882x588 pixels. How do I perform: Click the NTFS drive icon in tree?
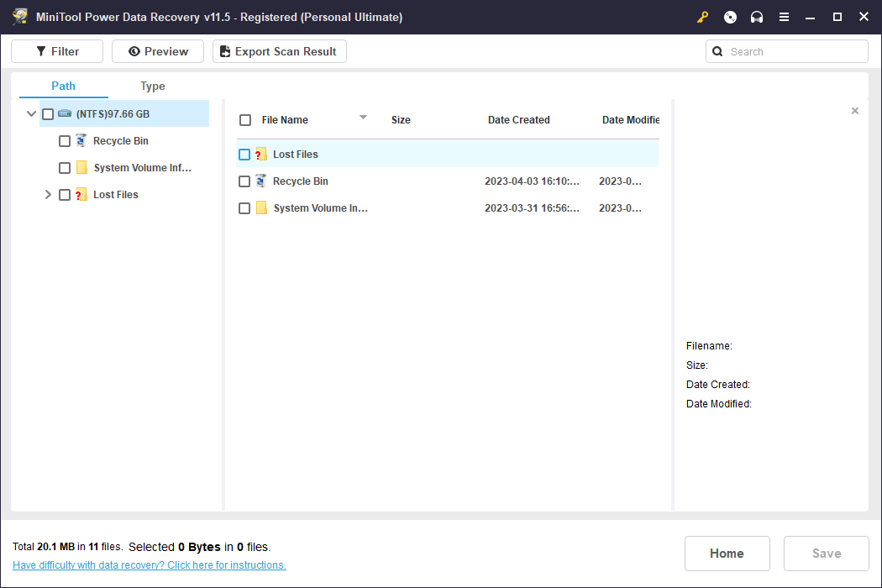coord(65,113)
